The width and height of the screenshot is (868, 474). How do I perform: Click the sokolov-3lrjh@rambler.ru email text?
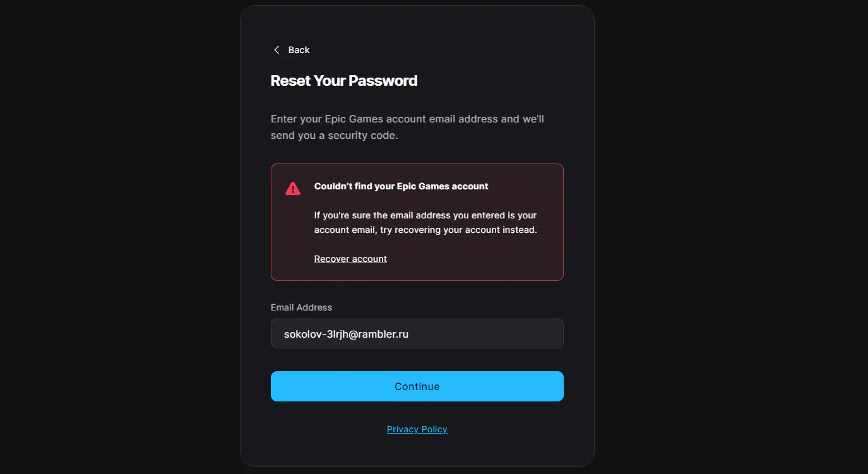346,334
